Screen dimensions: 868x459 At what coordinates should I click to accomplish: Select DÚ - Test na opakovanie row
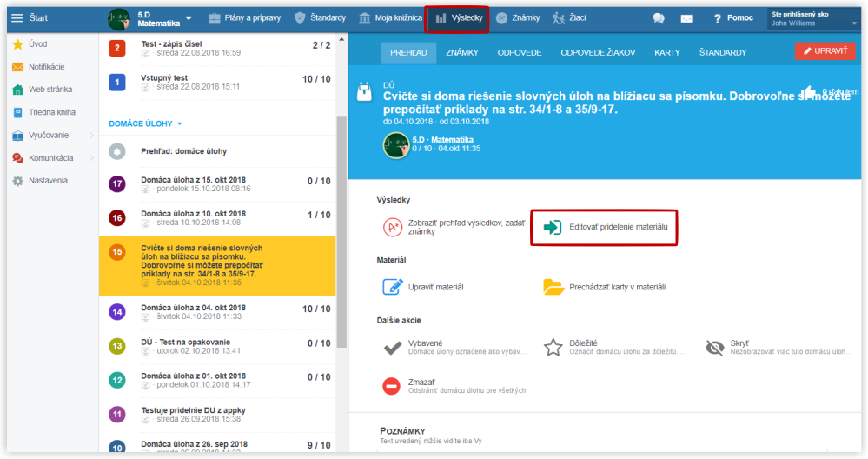[x=217, y=346]
